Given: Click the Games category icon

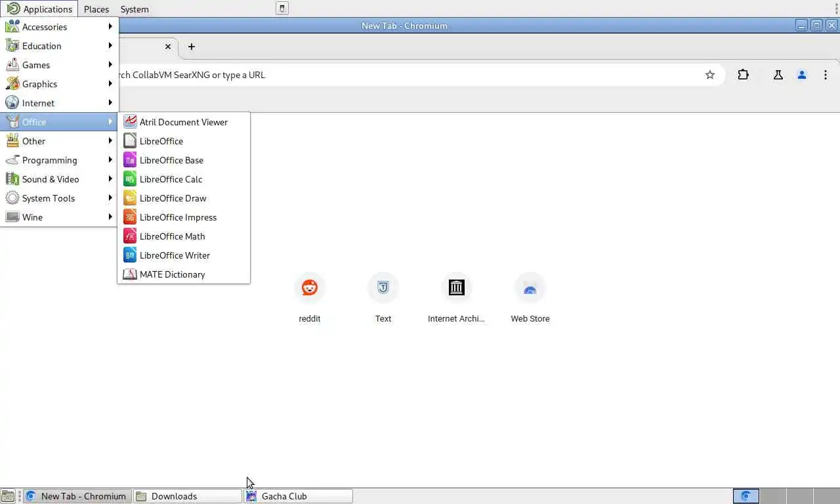Looking at the screenshot, I should click(x=12, y=65).
